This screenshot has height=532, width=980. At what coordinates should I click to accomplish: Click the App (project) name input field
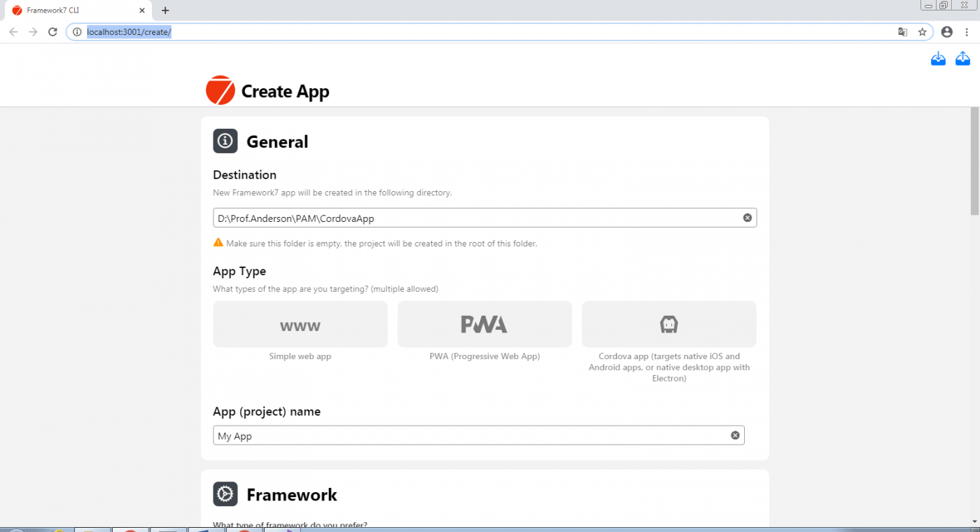(x=479, y=435)
